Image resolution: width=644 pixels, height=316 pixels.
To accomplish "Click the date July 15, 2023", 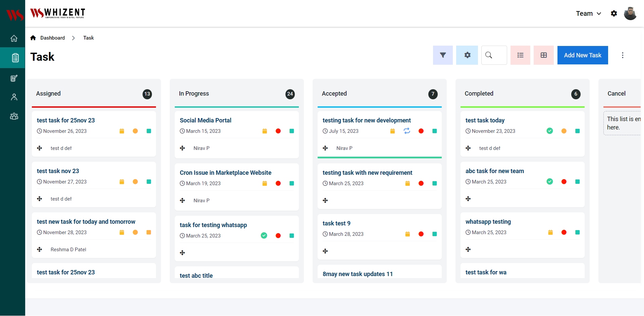I will tap(343, 131).
